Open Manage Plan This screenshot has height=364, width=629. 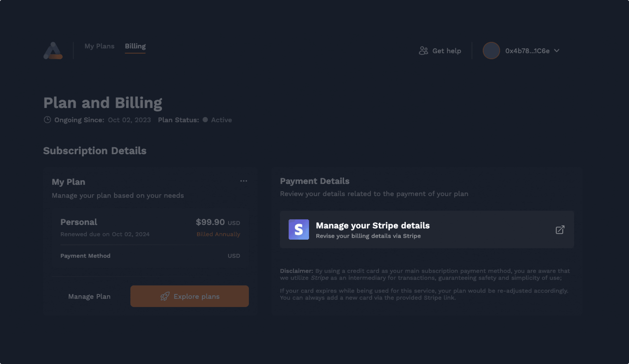[89, 296]
